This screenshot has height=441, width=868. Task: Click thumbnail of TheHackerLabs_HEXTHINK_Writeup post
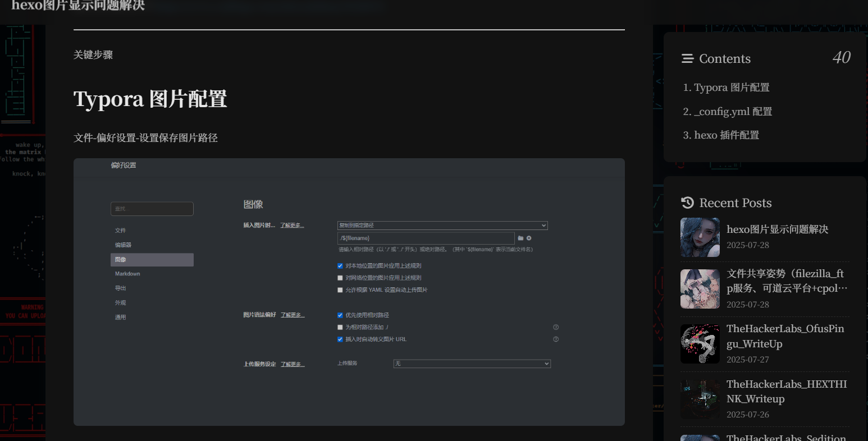pos(700,399)
